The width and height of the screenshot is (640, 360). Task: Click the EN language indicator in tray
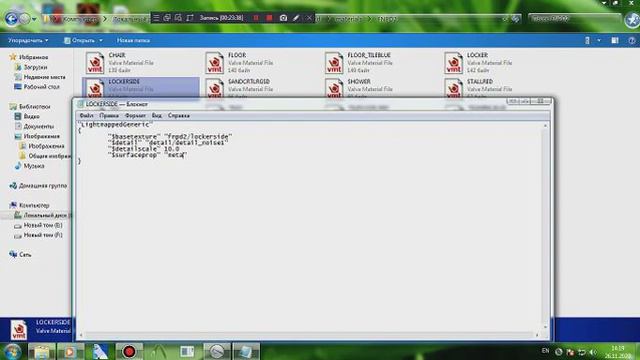(x=545, y=351)
